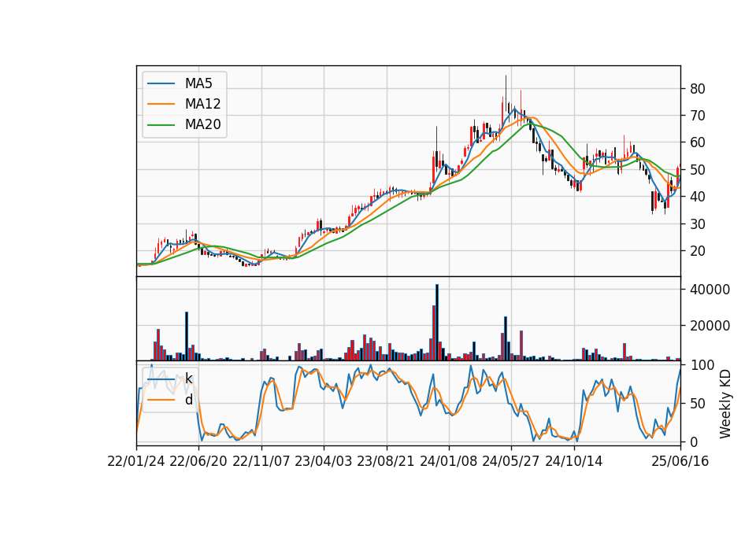
Task: Click the volume axis value 40000
Action: [x=710, y=290]
